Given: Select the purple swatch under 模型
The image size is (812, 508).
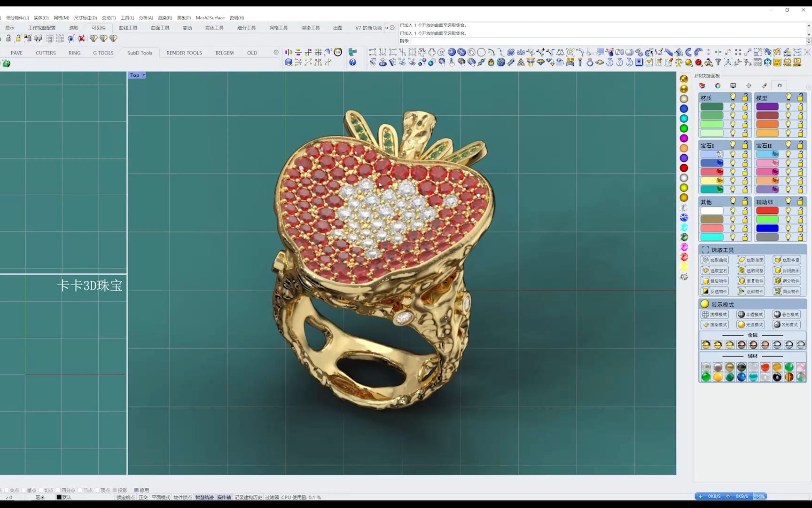Looking at the screenshot, I should (x=767, y=107).
